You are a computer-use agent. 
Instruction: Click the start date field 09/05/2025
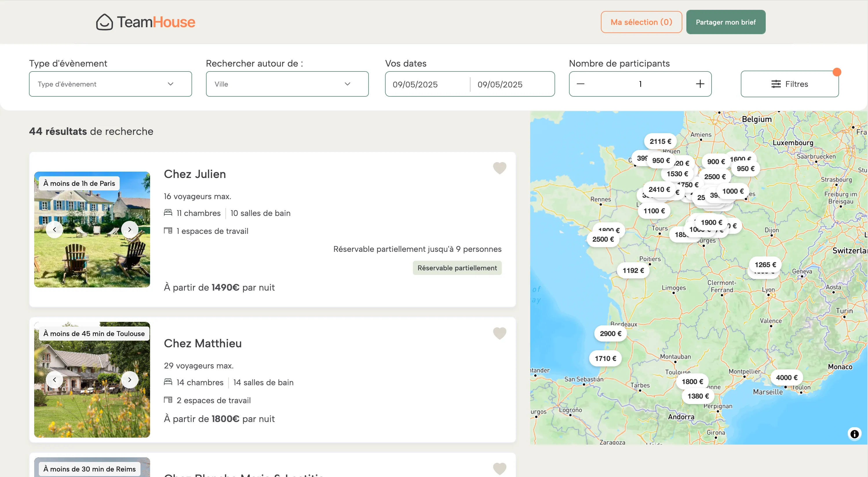click(x=427, y=84)
